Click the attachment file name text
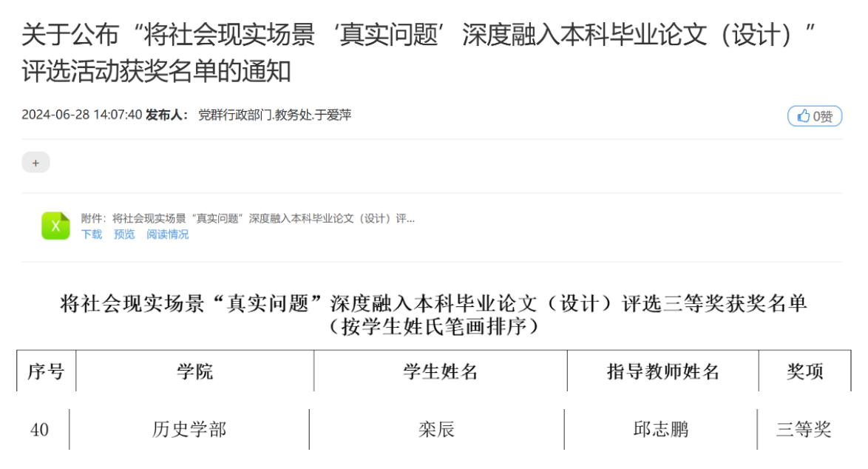 pyautogui.click(x=248, y=218)
